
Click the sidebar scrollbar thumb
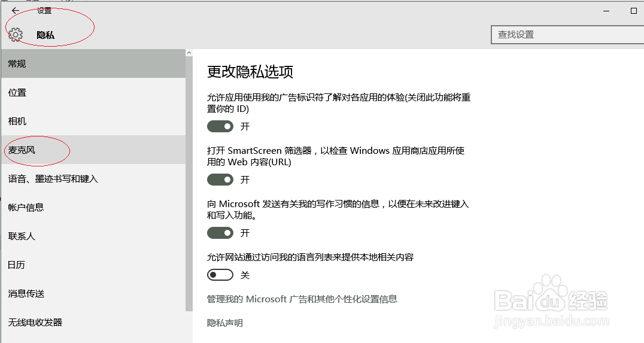tap(189, 184)
